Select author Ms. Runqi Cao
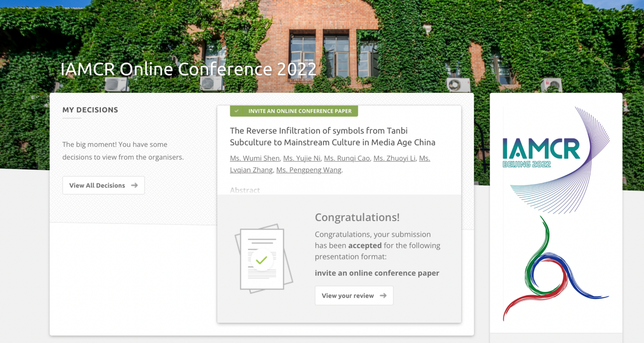The height and width of the screenshot is (343, 644). pyautogui.click(x=347, y=158)
